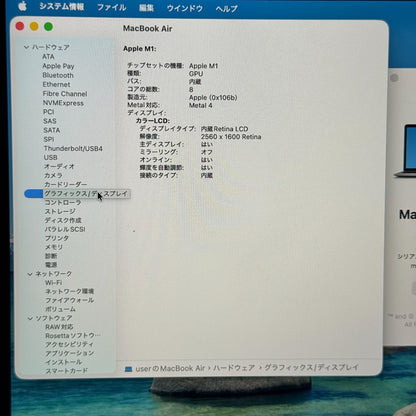
Task: Minimize the System Information window
Action: 34,26
